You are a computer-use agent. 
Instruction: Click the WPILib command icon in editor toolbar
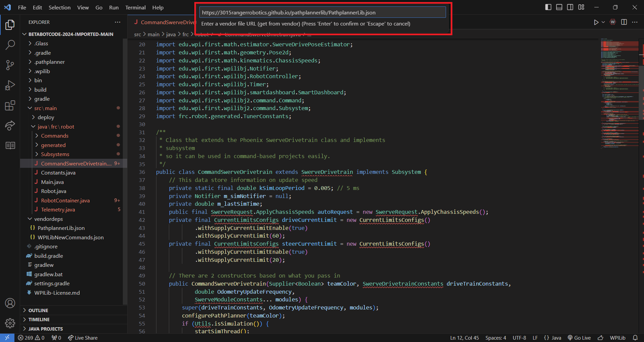point(613,22)
